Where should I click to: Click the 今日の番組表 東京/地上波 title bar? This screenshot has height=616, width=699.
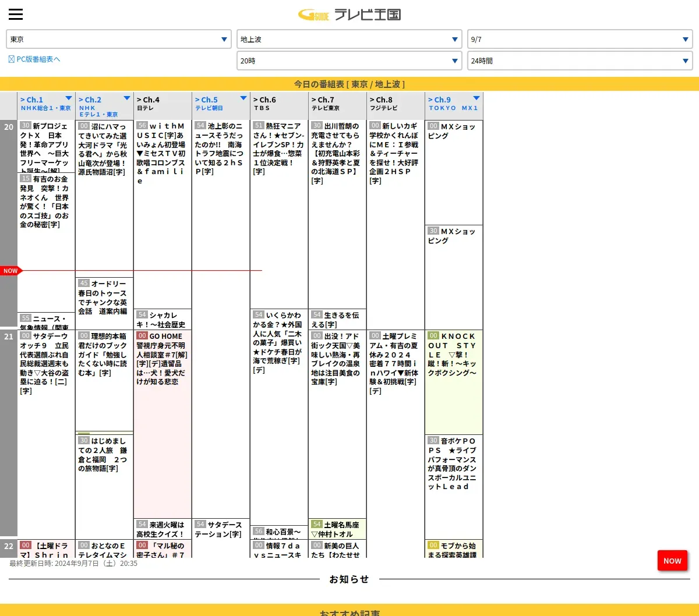pos(349,84)
